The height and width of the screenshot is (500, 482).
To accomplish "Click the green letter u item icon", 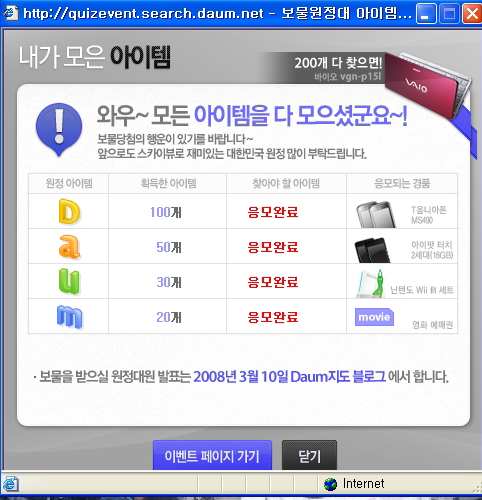I will tap(69, 282).
